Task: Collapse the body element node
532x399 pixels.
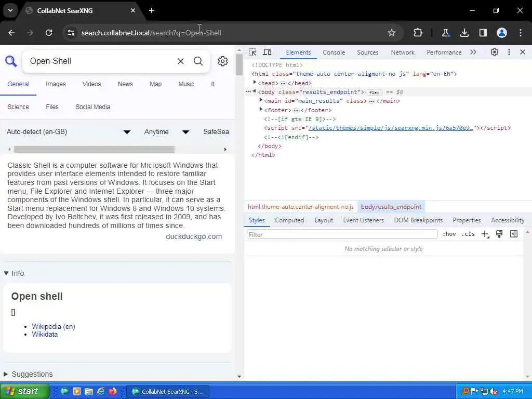Action: pos(254,91)
